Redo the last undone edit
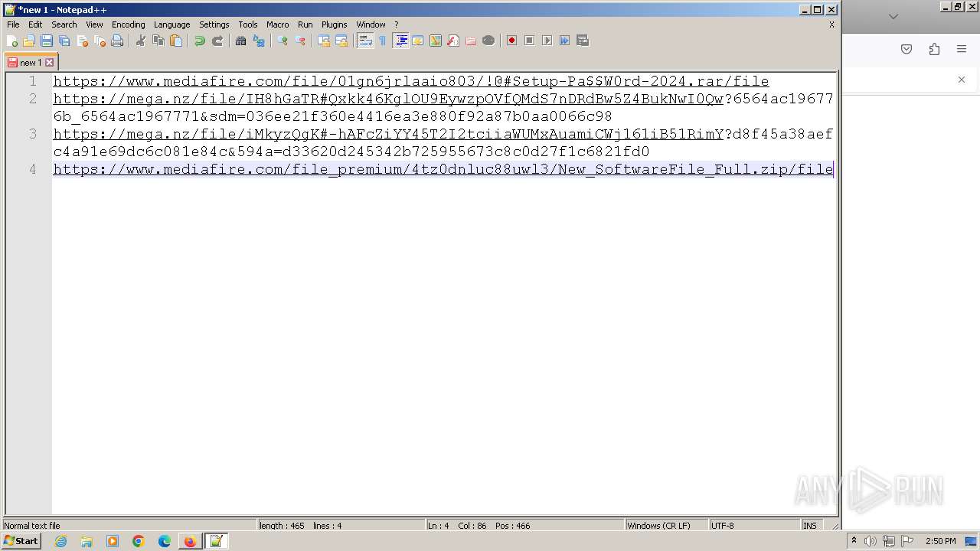This screenshot has width=980, height=551. [217, 41]
